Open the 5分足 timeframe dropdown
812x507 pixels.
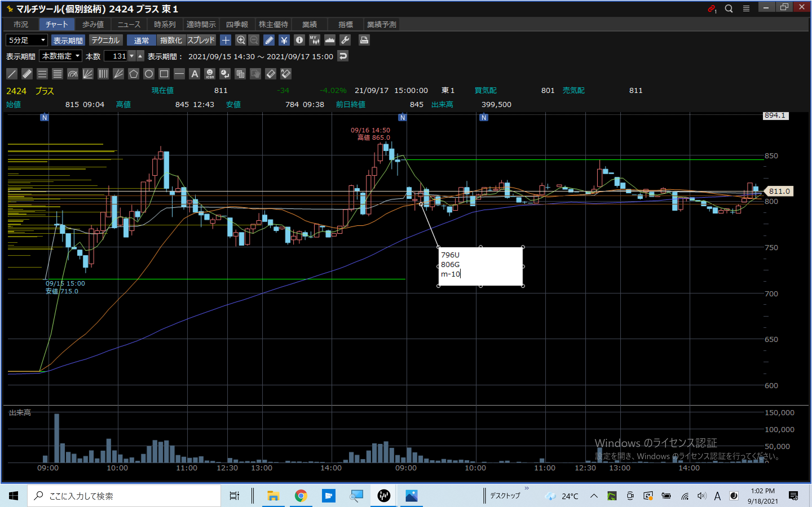[x=27, y=40]
